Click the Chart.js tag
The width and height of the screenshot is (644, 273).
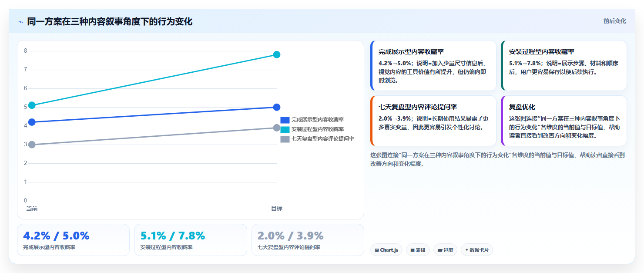(386, 250)
